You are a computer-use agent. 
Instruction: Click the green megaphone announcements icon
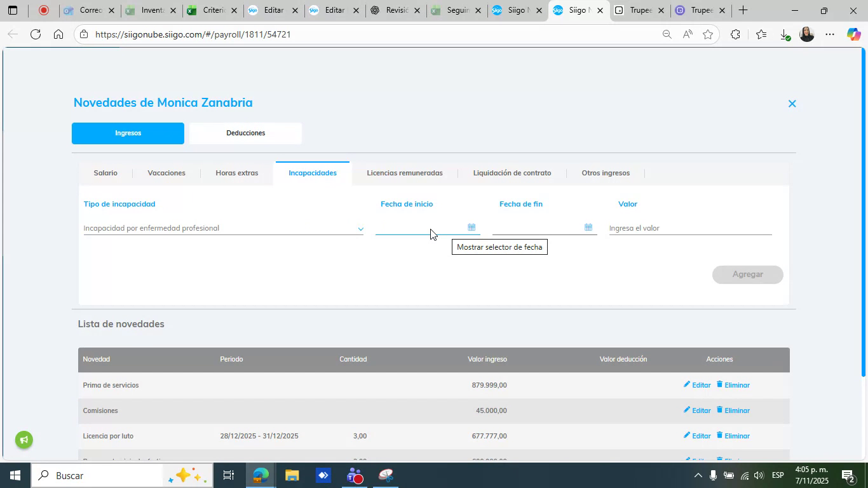(24, 440)
